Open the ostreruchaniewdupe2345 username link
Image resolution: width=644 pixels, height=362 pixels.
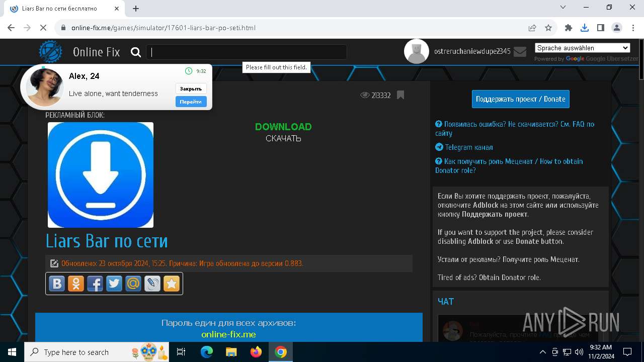click(x=472, y=51)
